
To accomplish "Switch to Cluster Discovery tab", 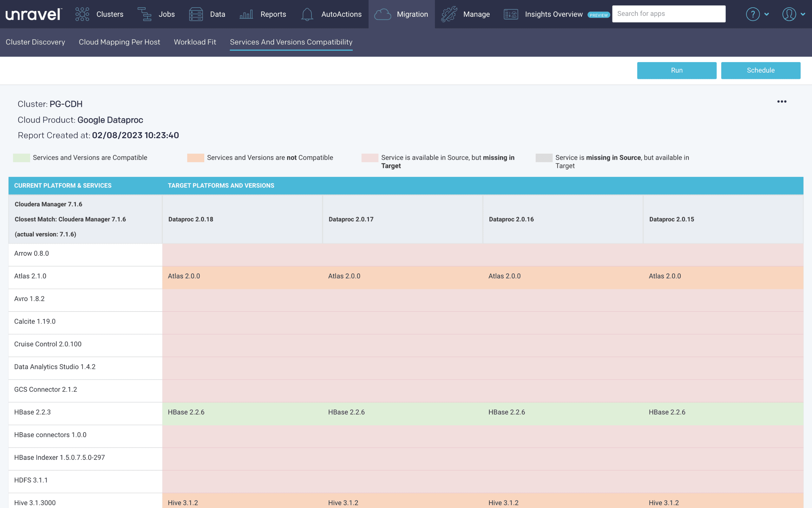I will pos(35,42).
